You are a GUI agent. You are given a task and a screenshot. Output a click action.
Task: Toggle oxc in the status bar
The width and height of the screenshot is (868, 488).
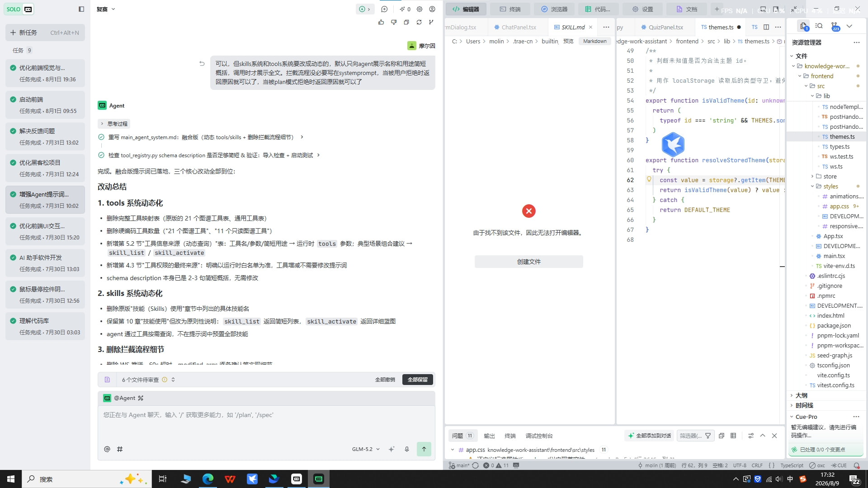coord(817,465)
